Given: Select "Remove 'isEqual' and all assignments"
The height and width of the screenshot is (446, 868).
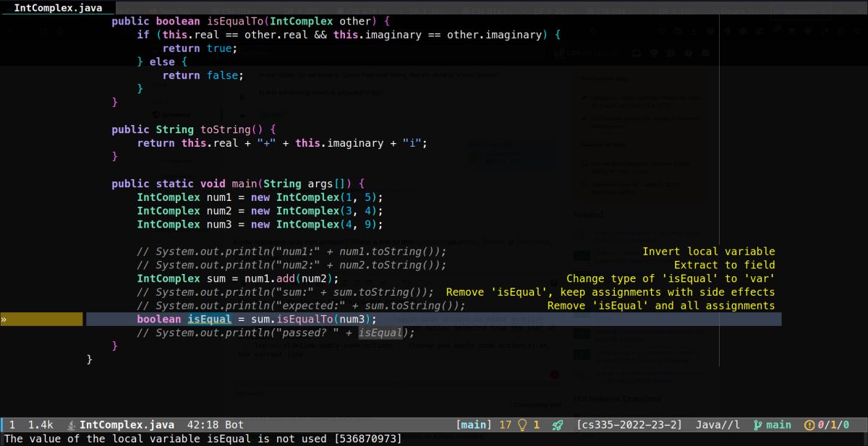Looking at the screenshot, I should pyautogui.click(x=661, y=306).
